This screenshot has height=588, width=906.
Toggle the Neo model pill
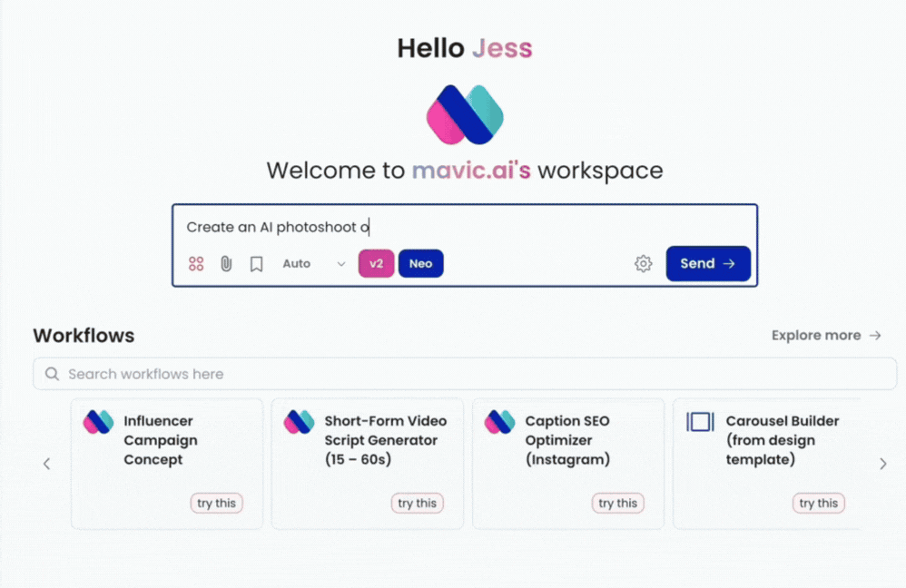420,264
